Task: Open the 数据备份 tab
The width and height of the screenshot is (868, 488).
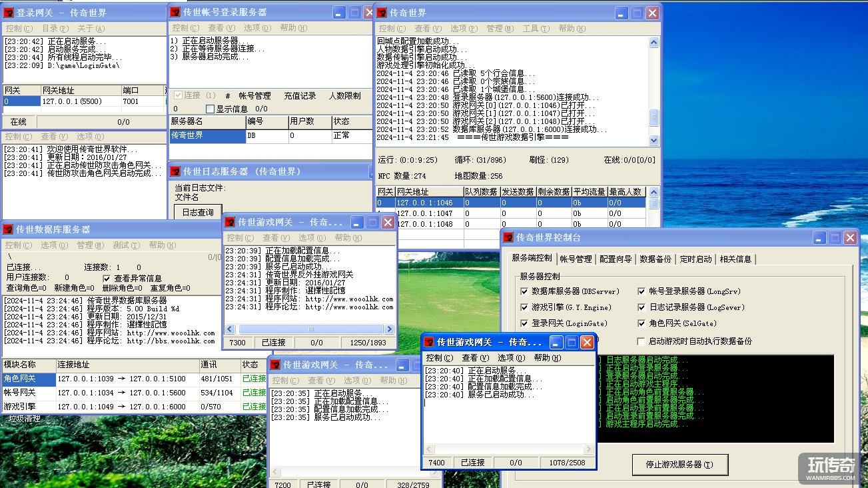Action: pos(655,259)
